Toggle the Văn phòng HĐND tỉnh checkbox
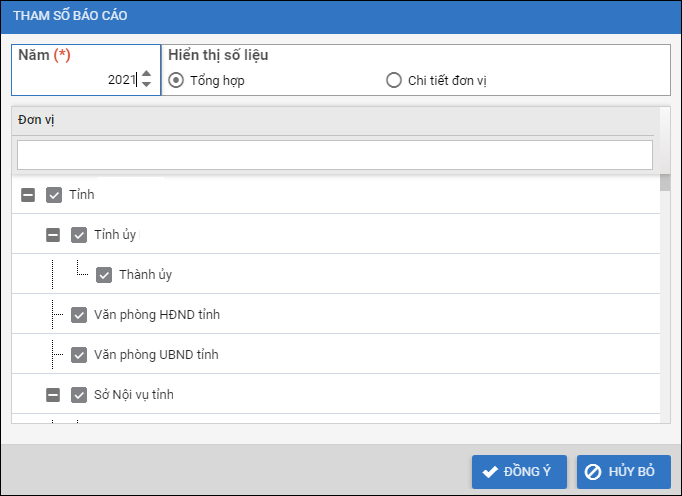Image resolution: width=682 pixels, height=496 pixels. pyautogui.click(x=79, y=315)
